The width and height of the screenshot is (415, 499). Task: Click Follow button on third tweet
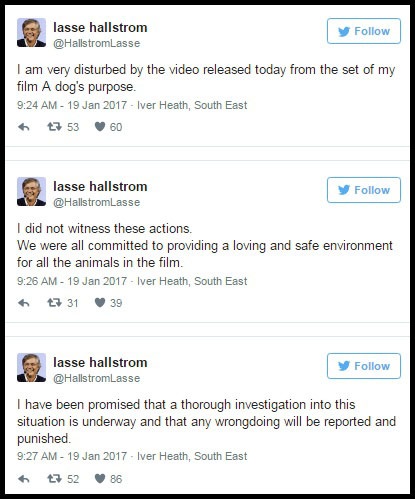tap(364, 366)
